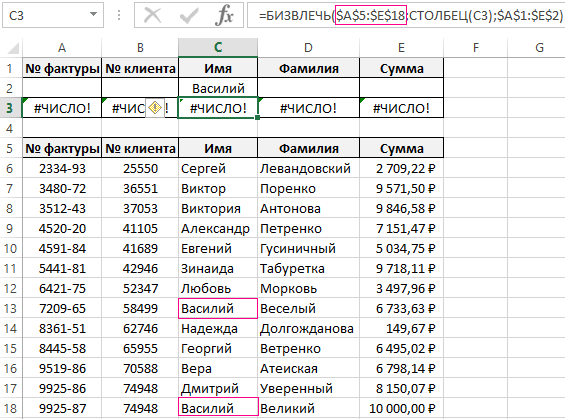The width and height of the screenshot is (565, 419).
Task: Click the error warning icon beside B3
Action: pyautogui.click(x=155, y=108)
